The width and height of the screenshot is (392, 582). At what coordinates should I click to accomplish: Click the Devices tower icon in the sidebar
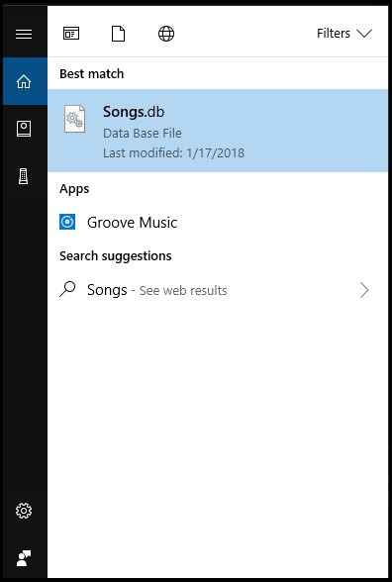[24, 176]
